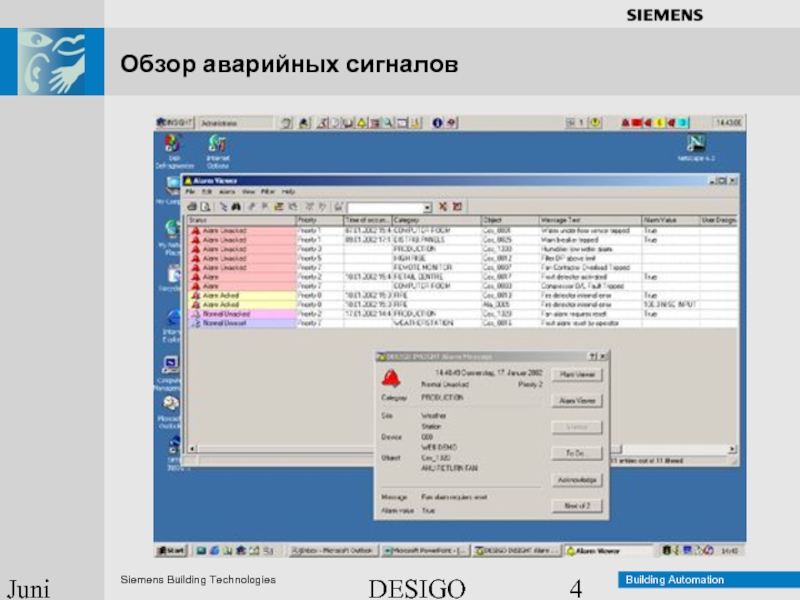Open the Help menu in Alarm Viewer
The image size is (800, 600).
(x=288, y=191)
